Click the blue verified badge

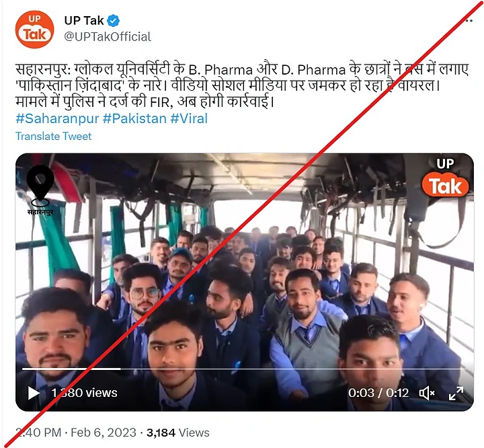click(x=114, y=21)
